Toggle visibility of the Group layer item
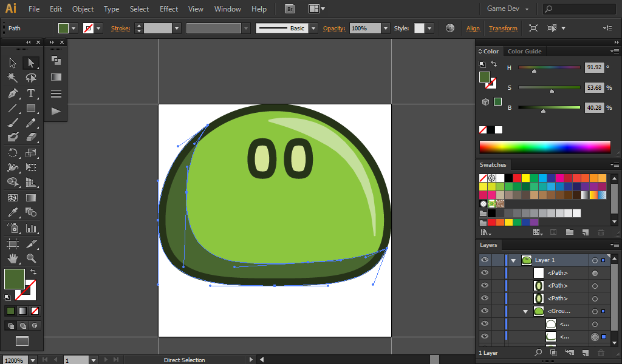 click(x=485, y=311)
